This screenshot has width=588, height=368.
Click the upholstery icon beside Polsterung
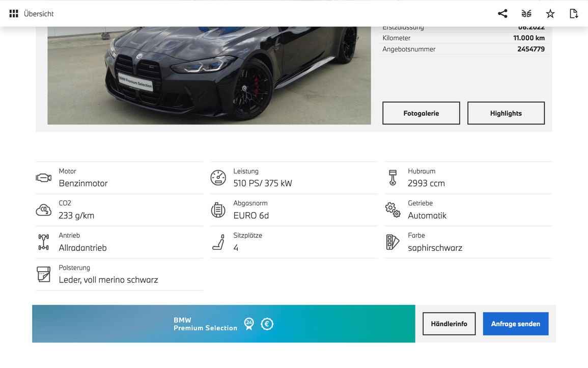click(44, 274)
